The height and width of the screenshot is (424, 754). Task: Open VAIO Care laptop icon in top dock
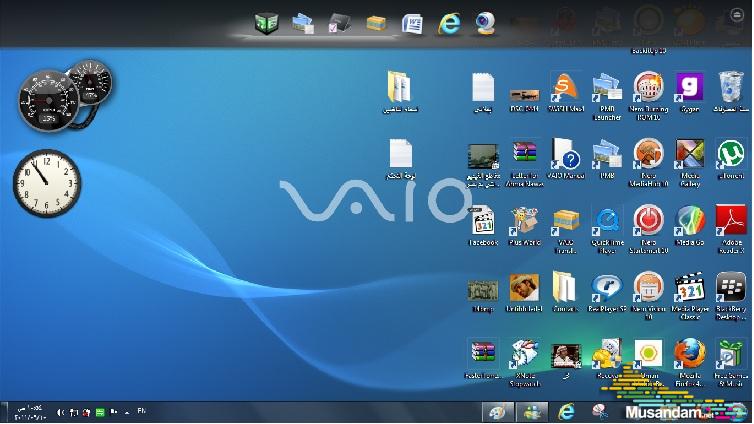[339, 23]
